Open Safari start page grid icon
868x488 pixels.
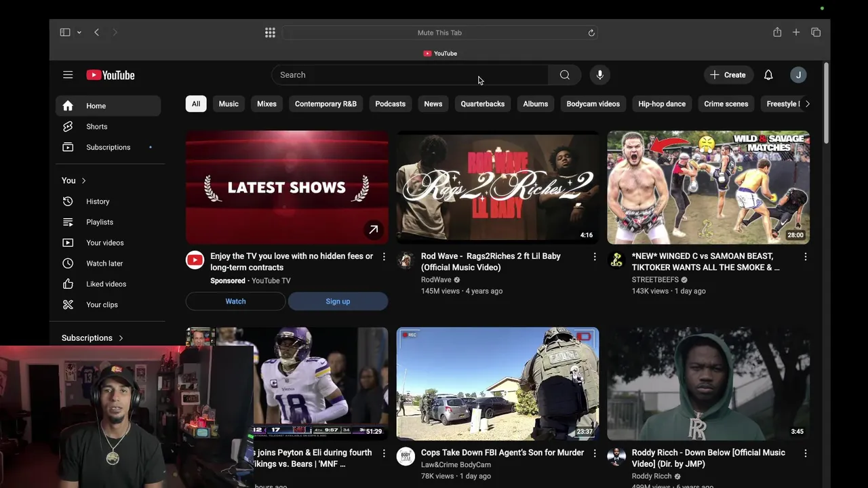(270, 33)
